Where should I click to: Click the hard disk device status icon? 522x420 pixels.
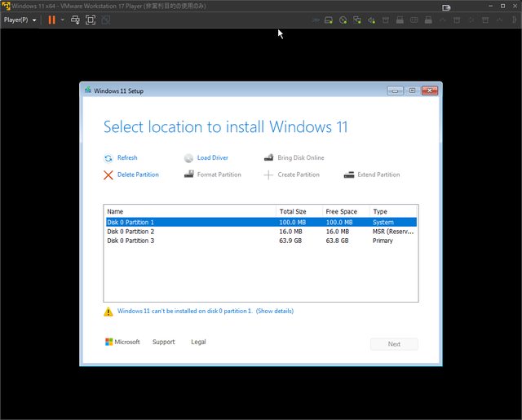click(x=328, y=20)
